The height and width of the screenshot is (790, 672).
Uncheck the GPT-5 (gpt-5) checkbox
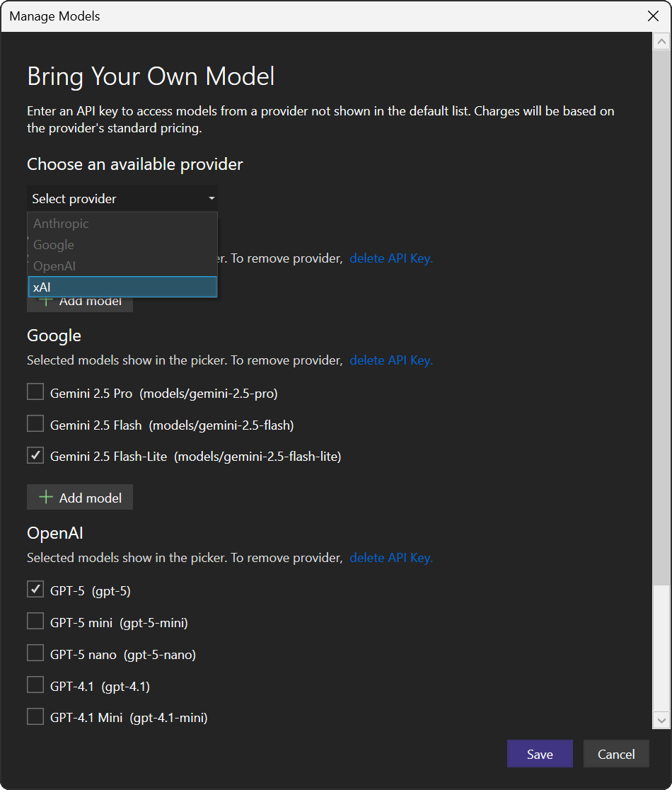(35, 589)
